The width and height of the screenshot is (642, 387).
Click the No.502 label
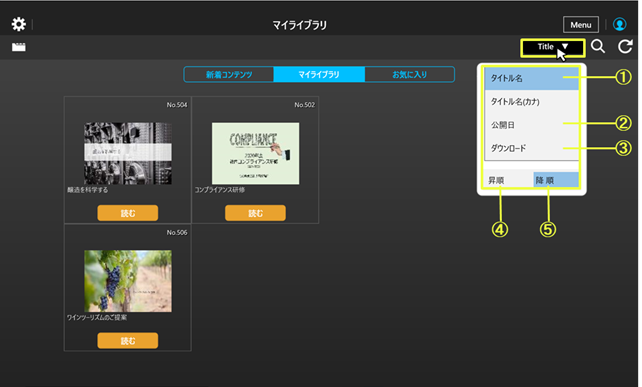click(305, 105)
